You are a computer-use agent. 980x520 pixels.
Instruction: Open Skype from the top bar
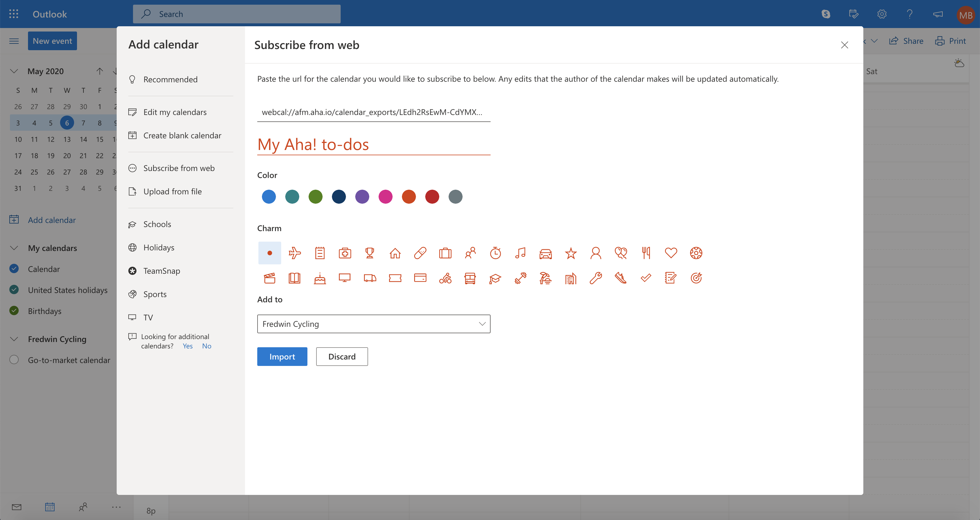click(x=825, y=14)
